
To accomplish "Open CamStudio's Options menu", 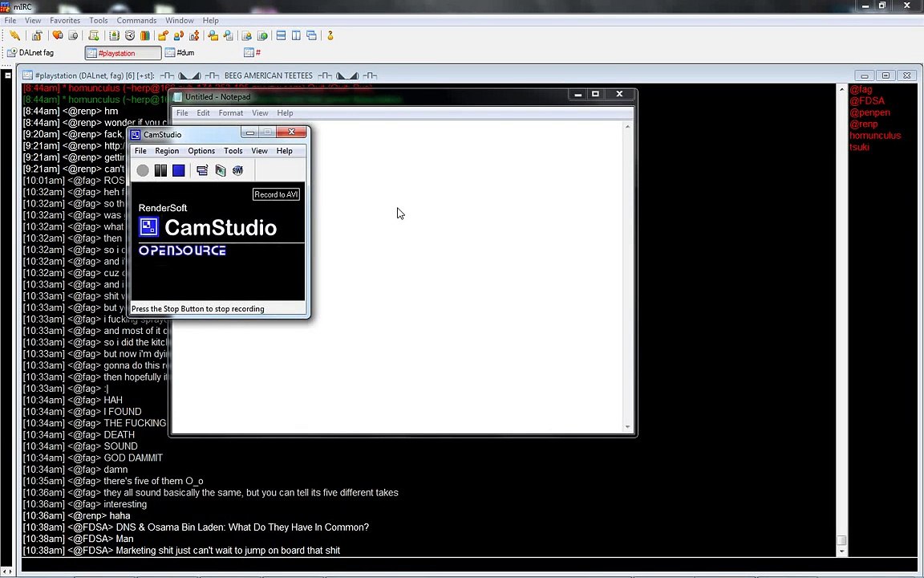I will click(201, 151).
